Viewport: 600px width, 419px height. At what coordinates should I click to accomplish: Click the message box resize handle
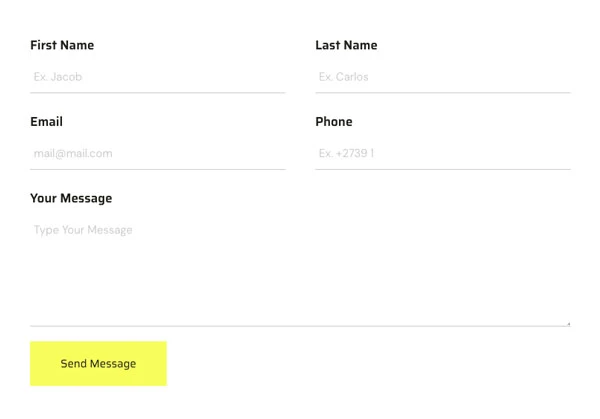click(568, 324)
